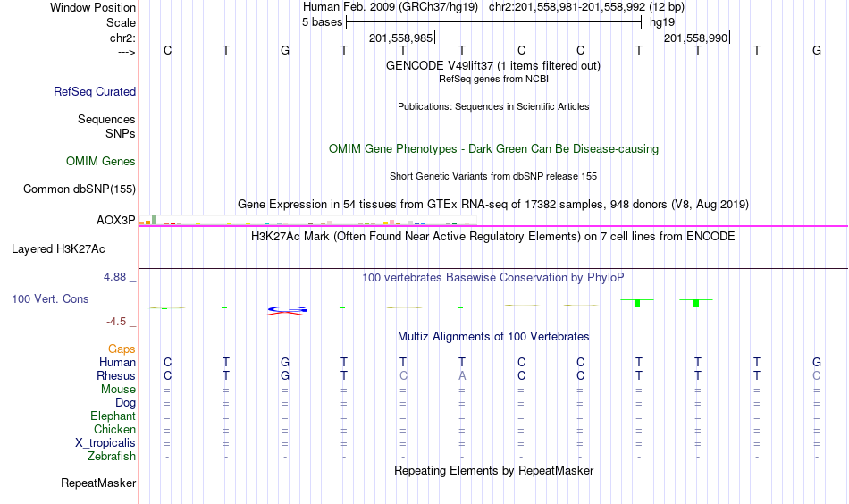Click the Window Position label
Image resolution: width=849 pixels, height=504 pixels.
coord(93,7)
